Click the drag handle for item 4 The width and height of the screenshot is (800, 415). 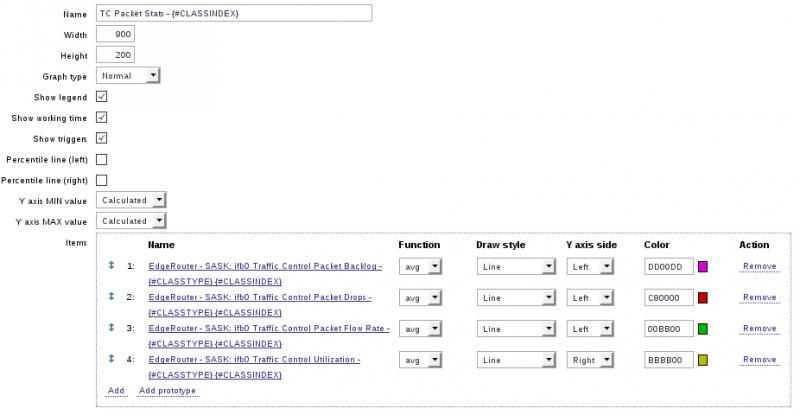[112, 359]
